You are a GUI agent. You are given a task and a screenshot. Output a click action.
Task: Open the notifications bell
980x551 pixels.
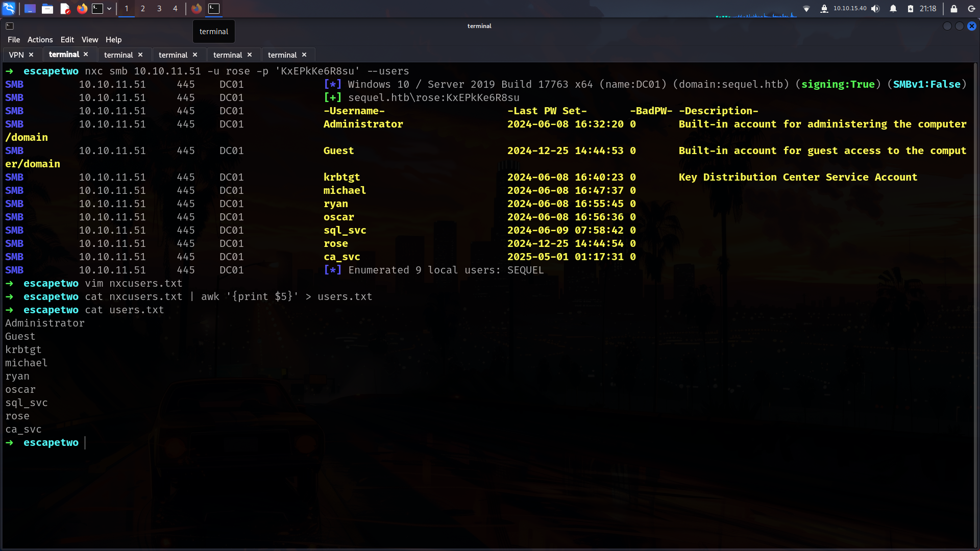point(893,8)
